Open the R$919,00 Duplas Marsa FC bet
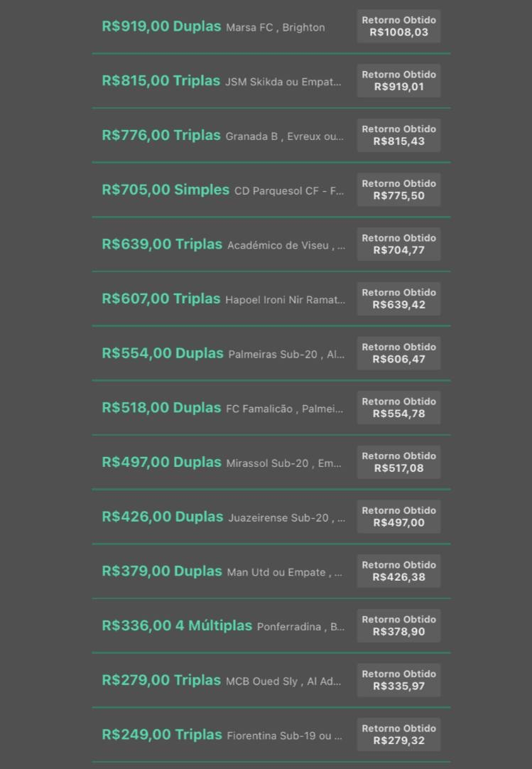This screenshot has width=532, height=769. coord(271,26)
